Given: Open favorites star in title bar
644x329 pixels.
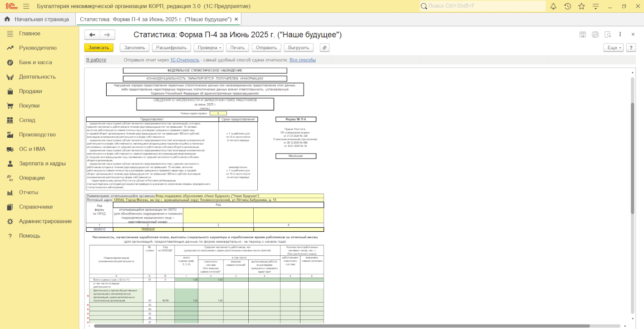Looking at the screenshot, I should tap(581, 6).
